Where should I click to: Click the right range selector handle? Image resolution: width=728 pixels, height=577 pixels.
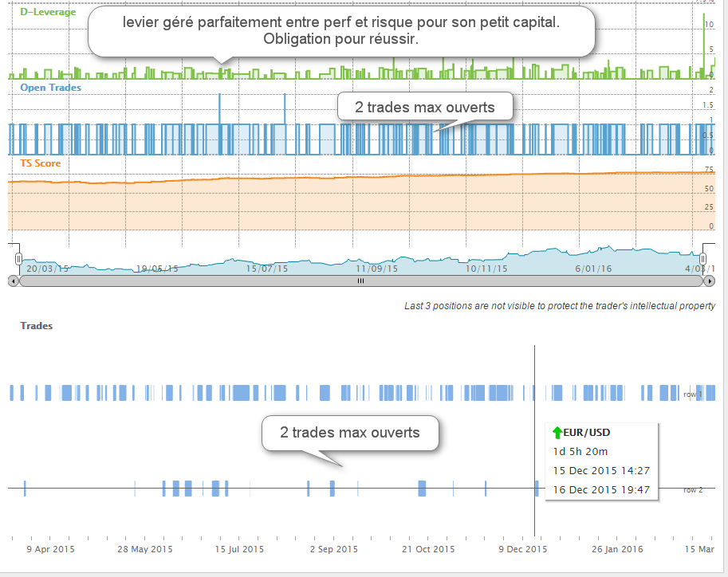[703, 259]
